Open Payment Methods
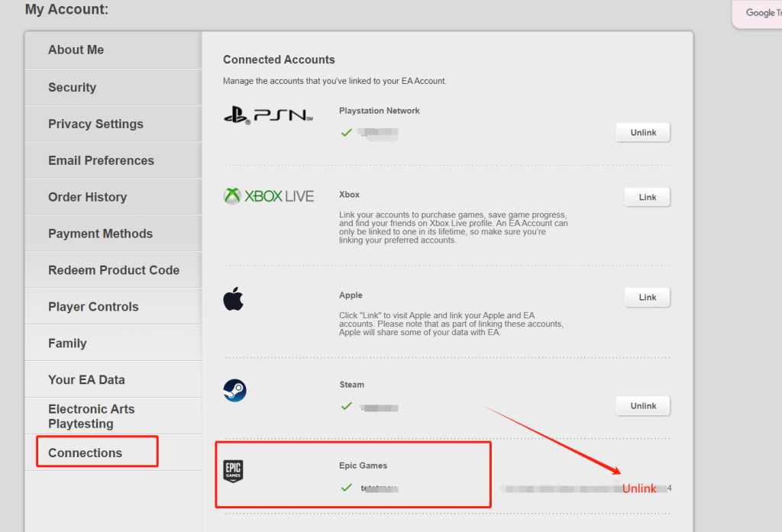 (114, 234)
